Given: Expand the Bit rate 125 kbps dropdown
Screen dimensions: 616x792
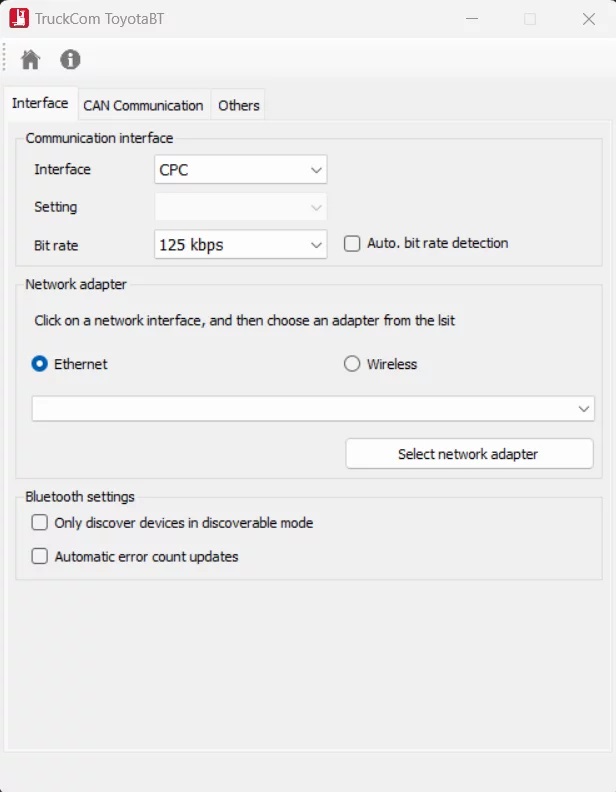Looking at the screenshot, I should 241,245.
